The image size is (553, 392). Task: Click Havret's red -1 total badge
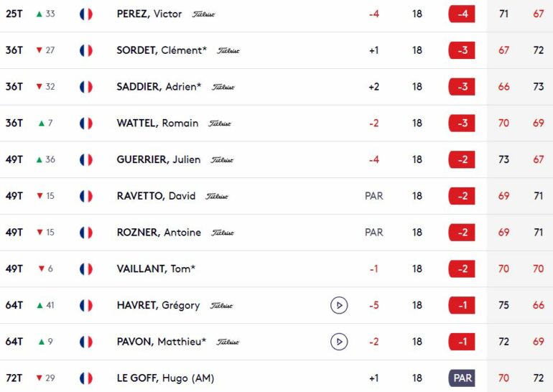coord(462,305)
